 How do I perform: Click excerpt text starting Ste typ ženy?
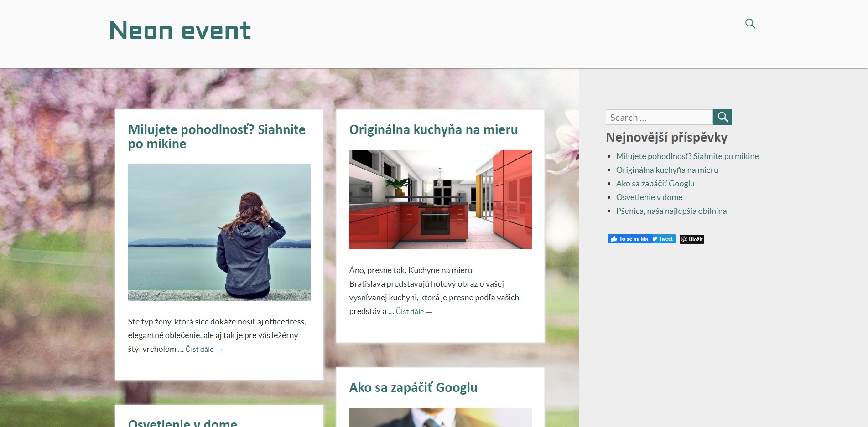[x=217, y=335]
